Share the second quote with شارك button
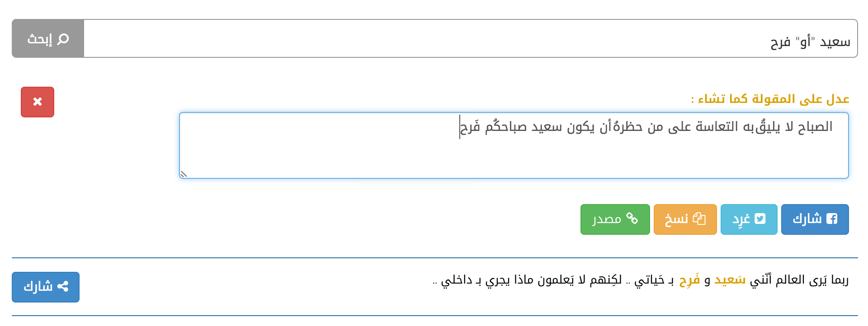This screenshot has width=868, height=326. click(x=46, y=287)
